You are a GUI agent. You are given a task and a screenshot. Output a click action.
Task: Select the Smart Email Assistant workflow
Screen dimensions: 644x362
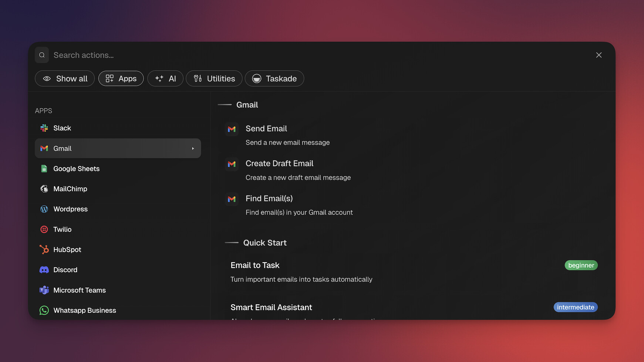click(x=271, y=307)
